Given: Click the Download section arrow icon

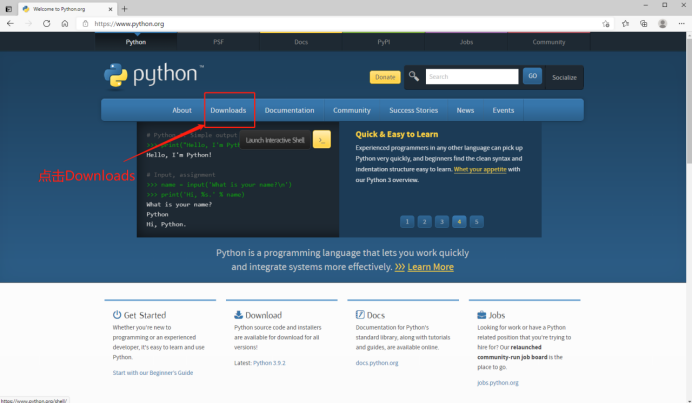Looking at the screenshot, I should [x=238, y=315].
